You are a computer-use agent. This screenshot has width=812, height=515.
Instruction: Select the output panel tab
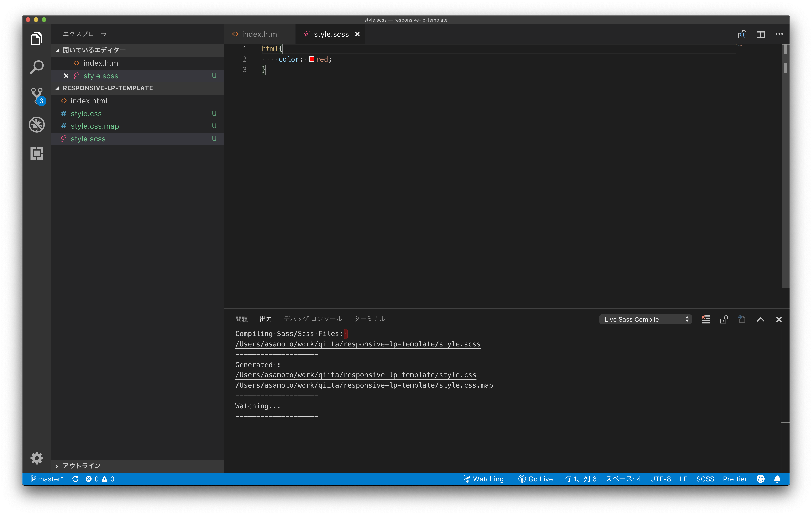coord(266,319)
